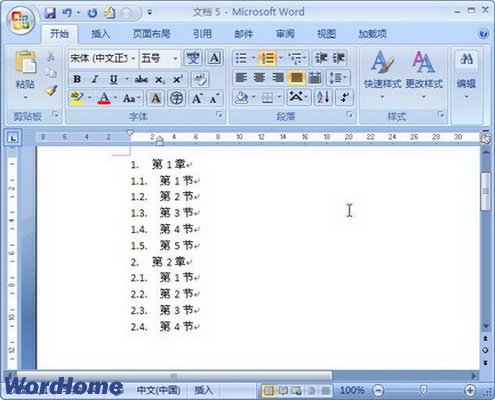The height and width of the screenshot is (400, 495).
Task: Open the 引用 tab
Action: click(202, 34)
